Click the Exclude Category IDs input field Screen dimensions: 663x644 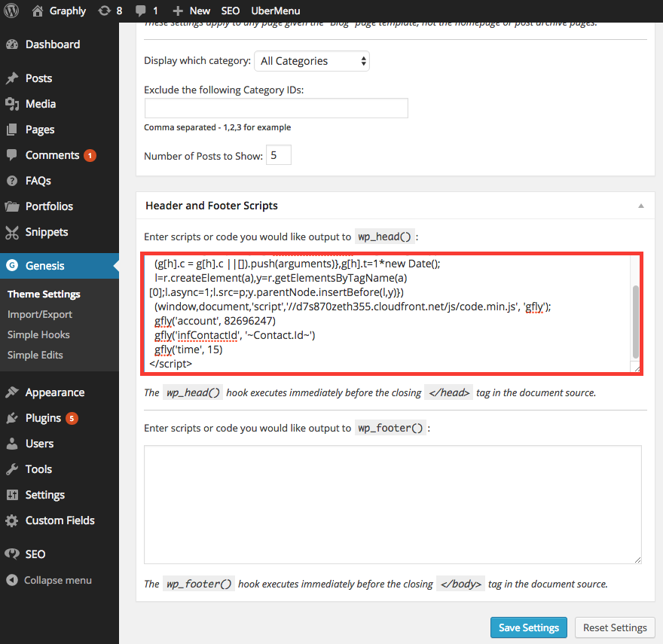pos(276,108)
